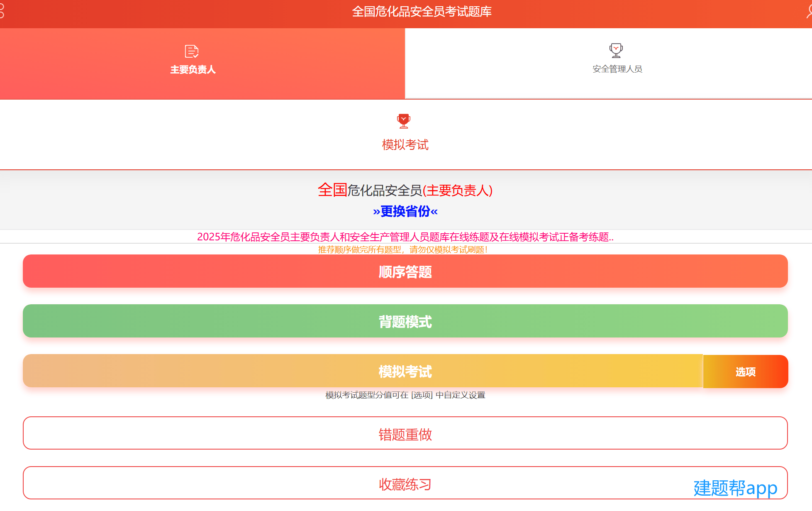Open the menu icon at header left

(x=2, y=11)
